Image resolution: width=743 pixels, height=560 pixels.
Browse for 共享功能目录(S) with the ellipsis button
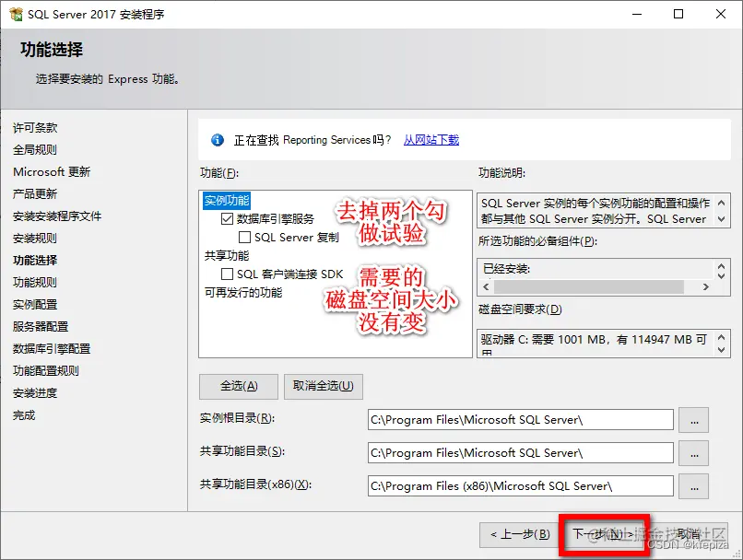coord(694,453)
